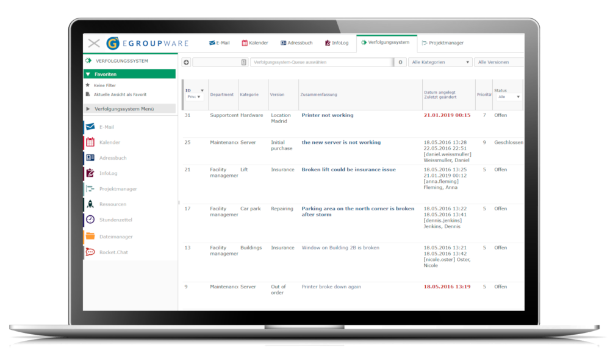Open Dateimanager folder icon
This screenshot has width=610, height=364.
tap(90, 236)
